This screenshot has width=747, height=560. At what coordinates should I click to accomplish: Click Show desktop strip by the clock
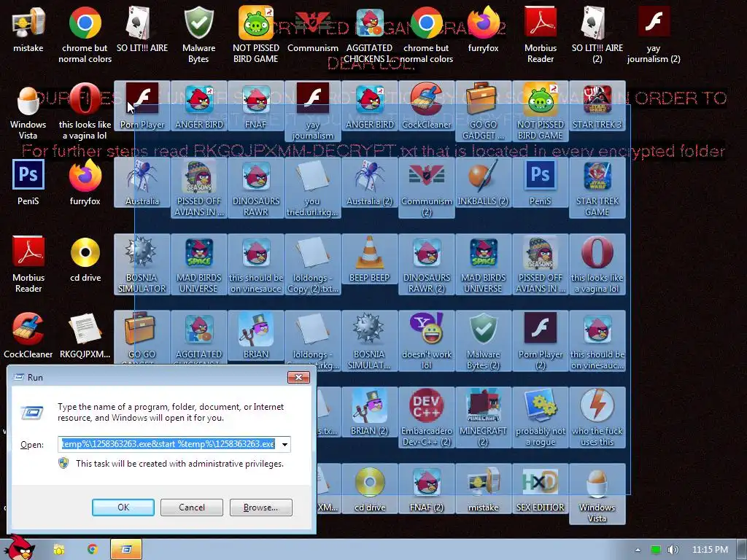tap(742, 550)
